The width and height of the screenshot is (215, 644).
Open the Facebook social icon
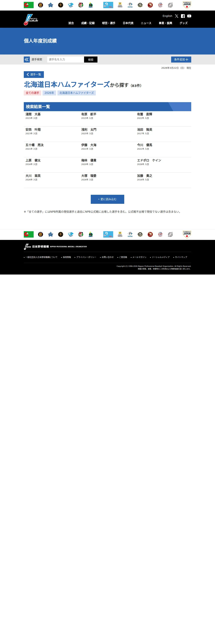[183, 16]
